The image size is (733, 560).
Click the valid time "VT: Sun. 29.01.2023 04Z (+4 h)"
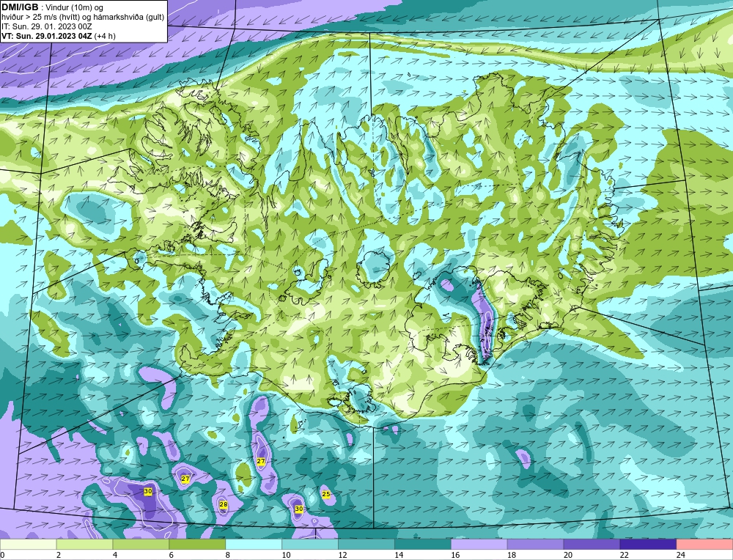(x=59, y=35)
